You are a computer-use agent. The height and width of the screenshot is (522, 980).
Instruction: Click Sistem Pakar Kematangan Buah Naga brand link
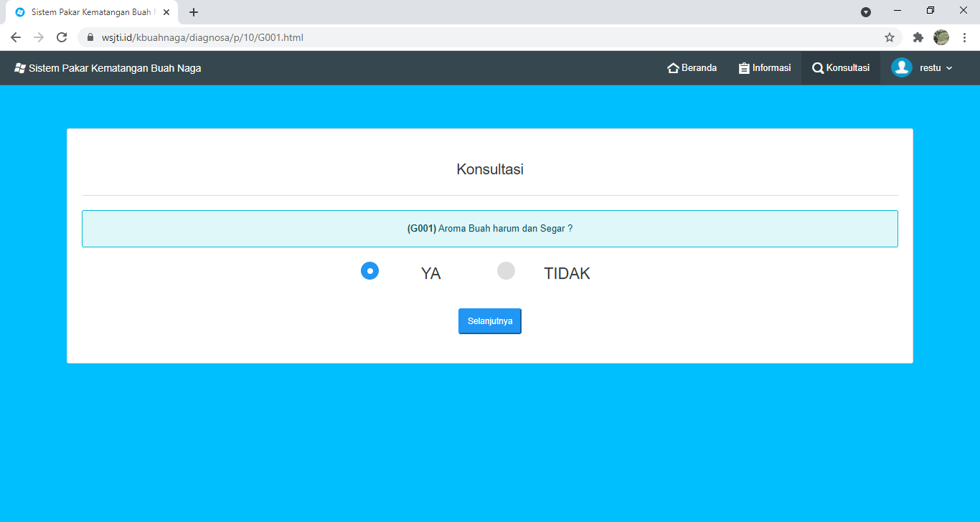click(x=115, y=68)
